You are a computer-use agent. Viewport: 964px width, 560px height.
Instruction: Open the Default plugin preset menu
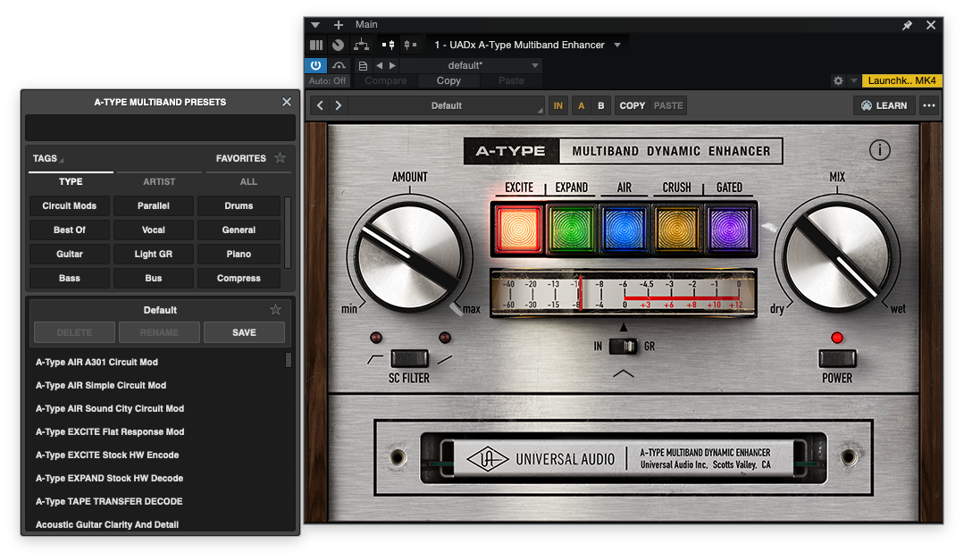[x=447, y=105]
